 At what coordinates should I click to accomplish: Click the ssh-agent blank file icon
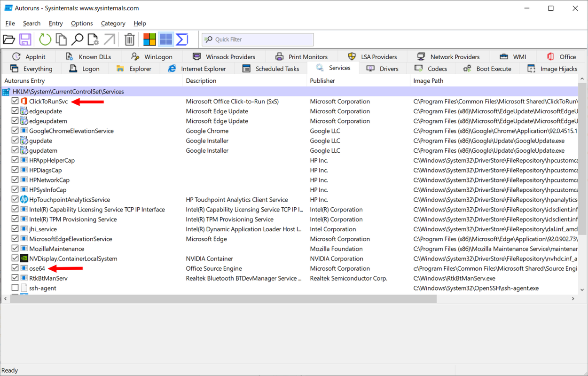(x=24, y=288)
